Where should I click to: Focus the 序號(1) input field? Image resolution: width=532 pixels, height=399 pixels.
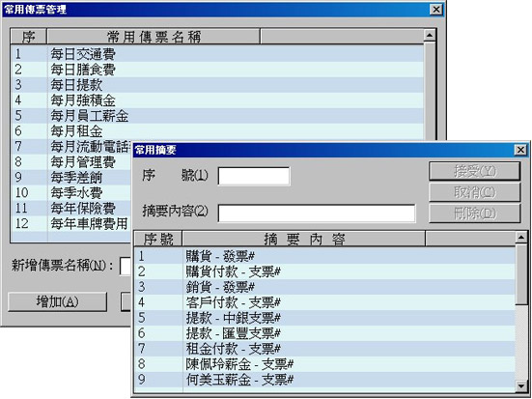click(x=254, y=176)
